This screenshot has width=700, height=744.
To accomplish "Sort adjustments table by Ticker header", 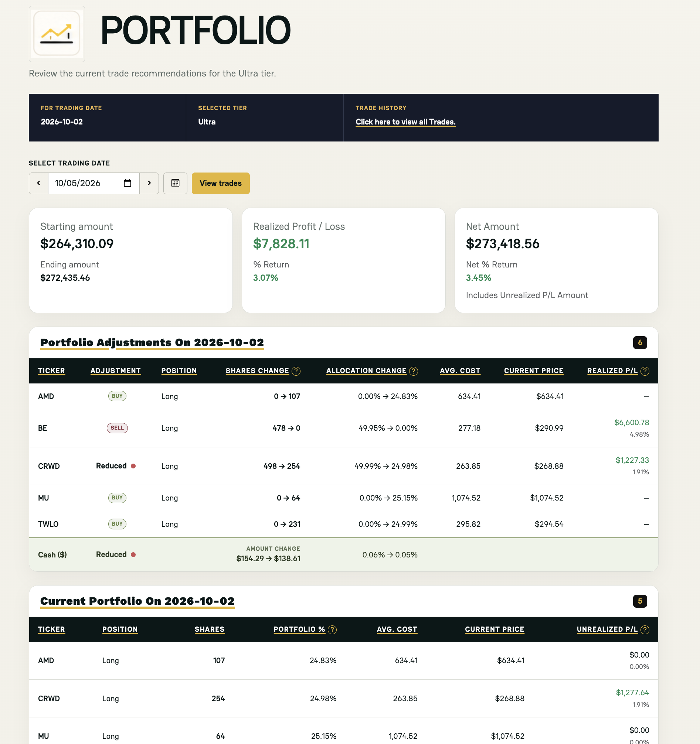I will (x=51, y=371).
